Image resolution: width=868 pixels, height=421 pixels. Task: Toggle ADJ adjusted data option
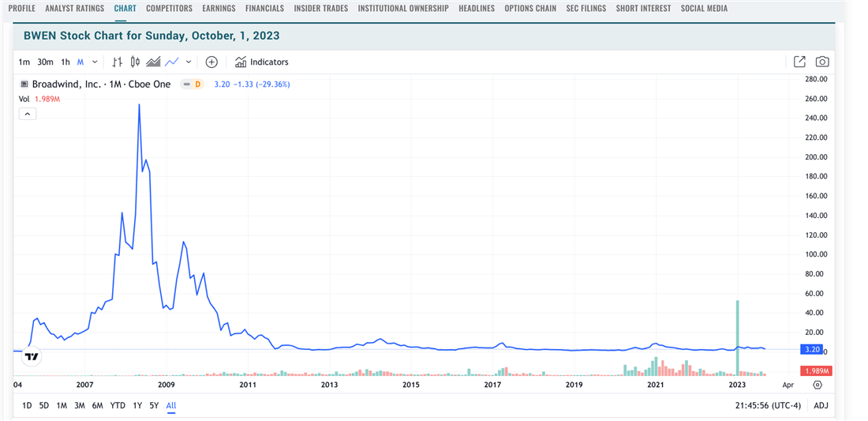821,405
